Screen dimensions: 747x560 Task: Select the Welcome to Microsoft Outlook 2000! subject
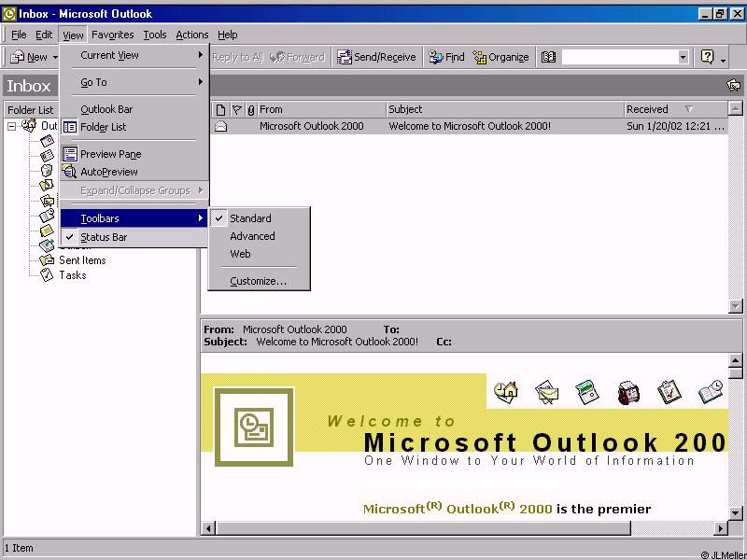pos(470,126)
